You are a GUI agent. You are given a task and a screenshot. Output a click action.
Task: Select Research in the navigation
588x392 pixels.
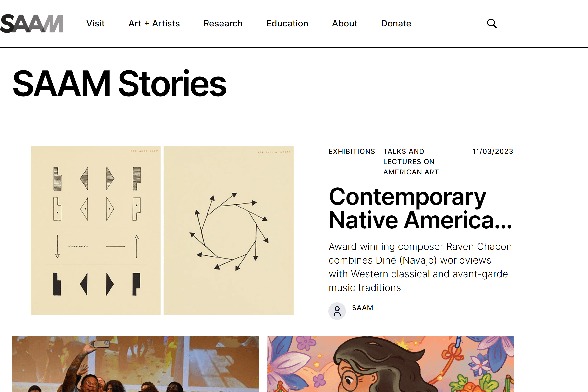pyautogui.click(x=223, y=24)
